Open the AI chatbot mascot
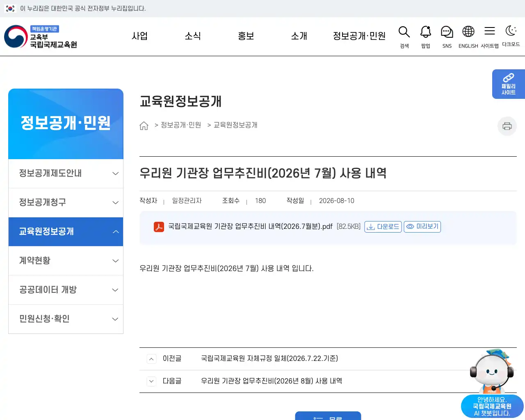This screenshot has width=525, height=420. tap(492, 371)
